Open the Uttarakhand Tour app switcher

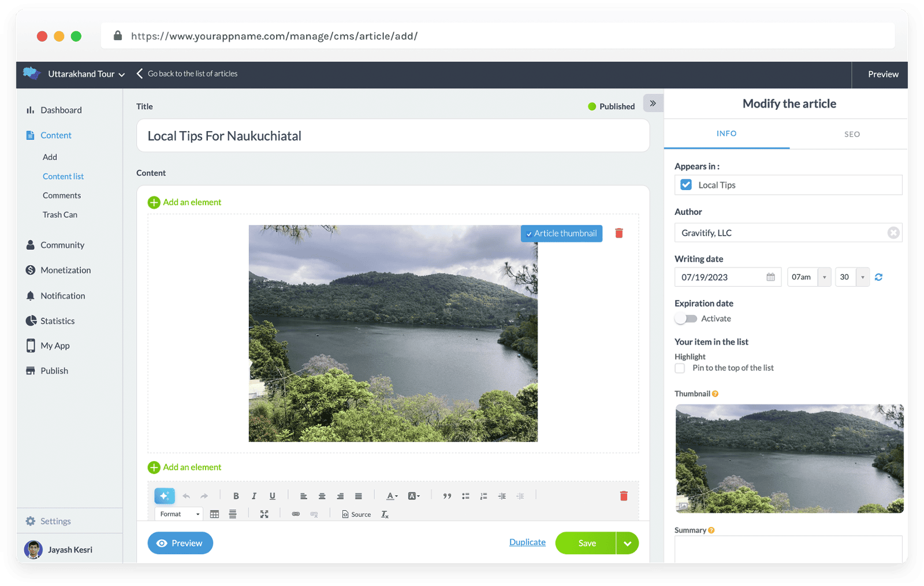click(86, 74)
